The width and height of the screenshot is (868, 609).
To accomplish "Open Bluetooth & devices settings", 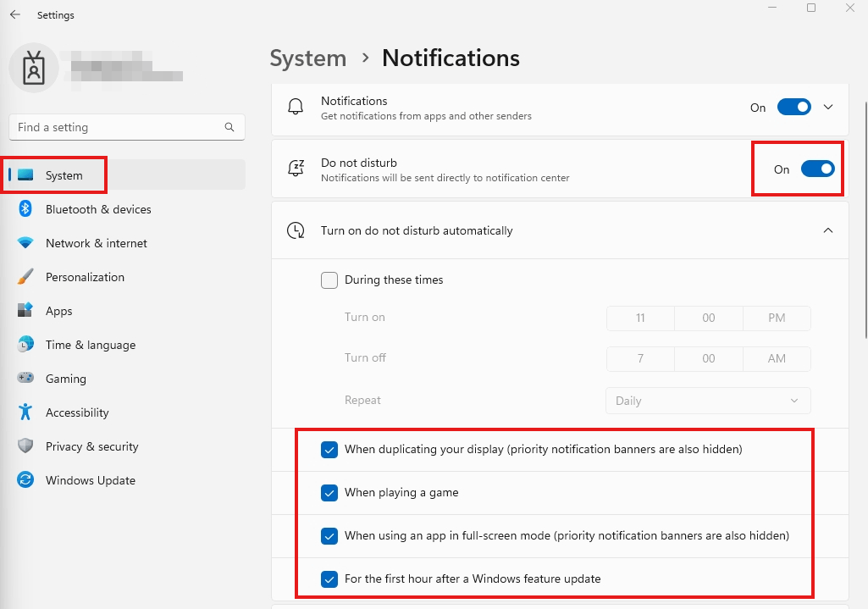I will [x=127, y=209].
